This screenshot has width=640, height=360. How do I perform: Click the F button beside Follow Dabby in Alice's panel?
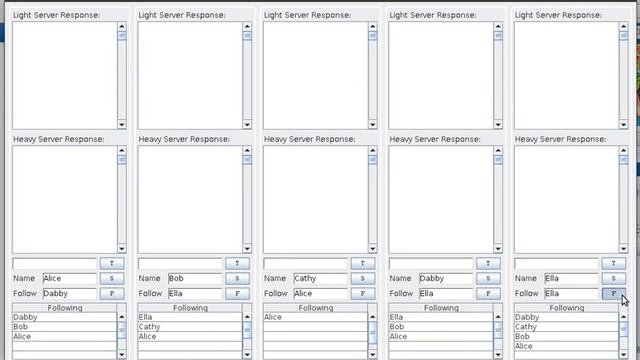point(112,293)
